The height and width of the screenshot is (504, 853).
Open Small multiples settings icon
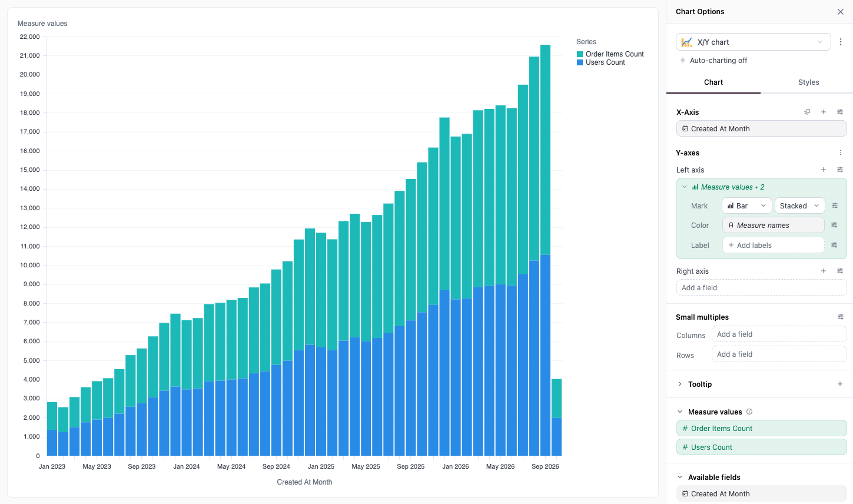(x=840, y=317)
